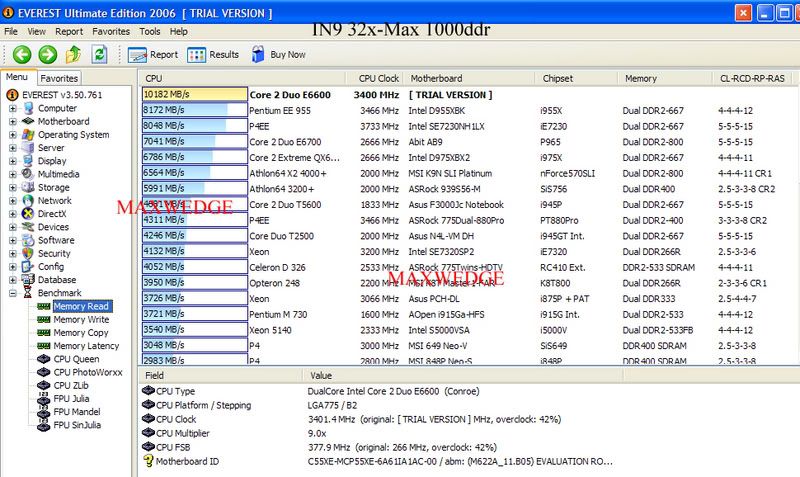
Task: Click the CPU Multiplier field row
Action: coord(468,433)
